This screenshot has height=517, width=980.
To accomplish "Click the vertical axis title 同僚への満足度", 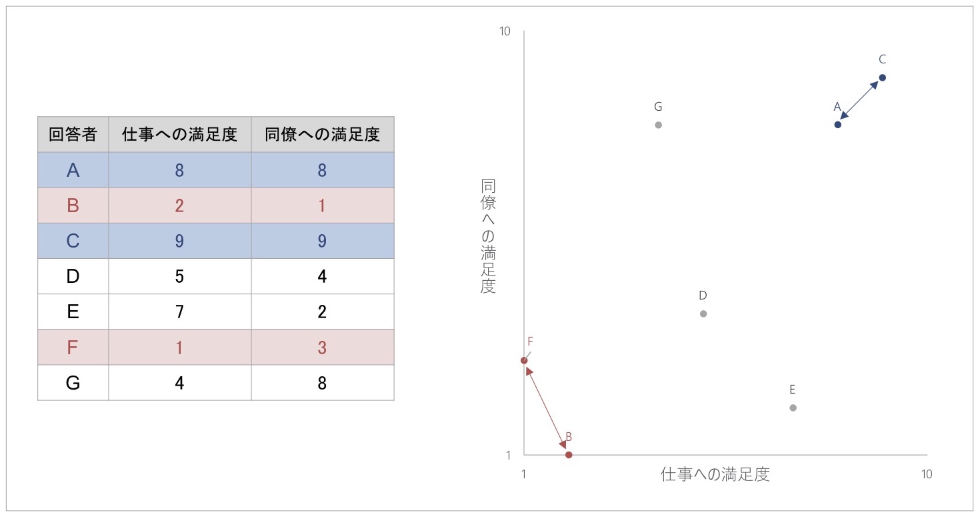I will [488, 236].
